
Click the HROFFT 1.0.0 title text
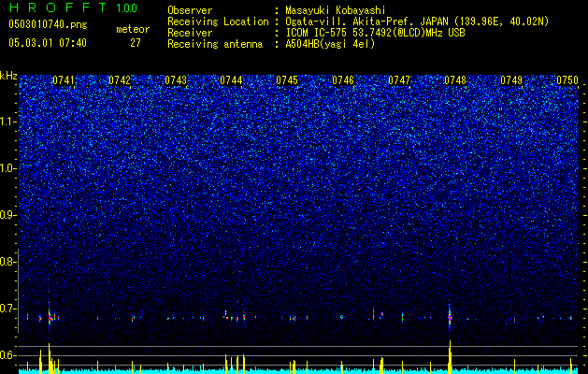[73, 7]
